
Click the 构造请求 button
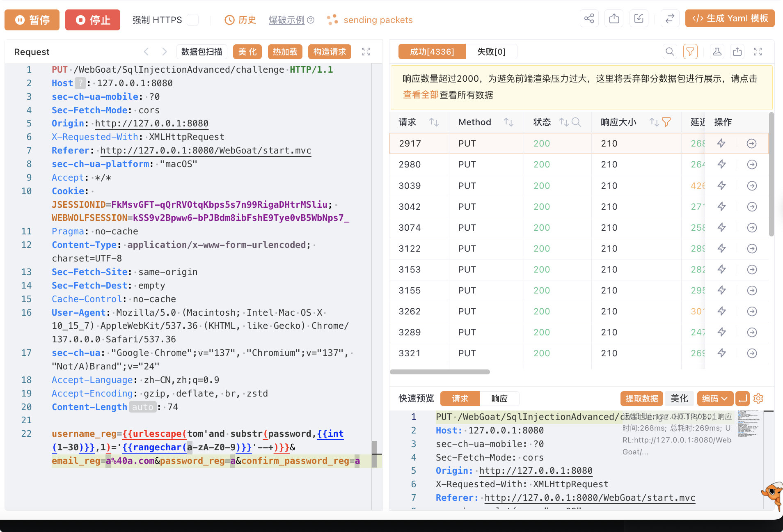tap(330, 52)
